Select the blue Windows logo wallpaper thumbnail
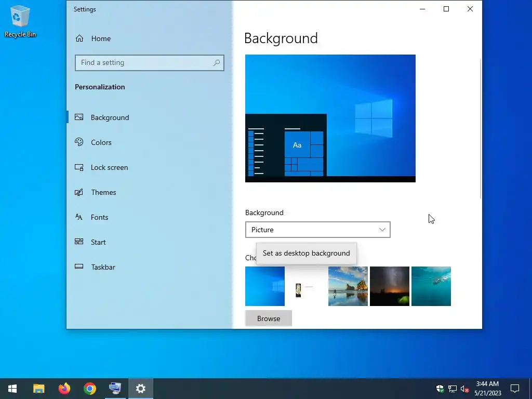532x399 pixels. (x=265, y=286)
